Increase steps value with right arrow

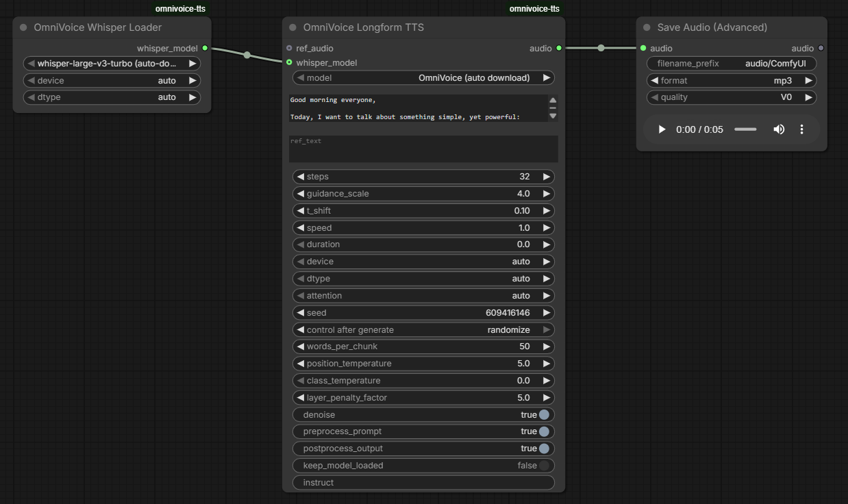[x=547, y=177]
